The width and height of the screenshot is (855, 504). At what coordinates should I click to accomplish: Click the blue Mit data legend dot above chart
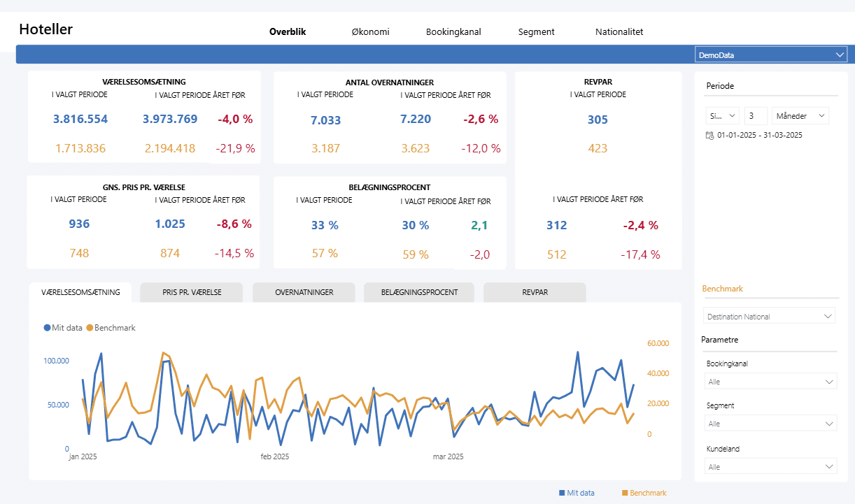(47, 327)
